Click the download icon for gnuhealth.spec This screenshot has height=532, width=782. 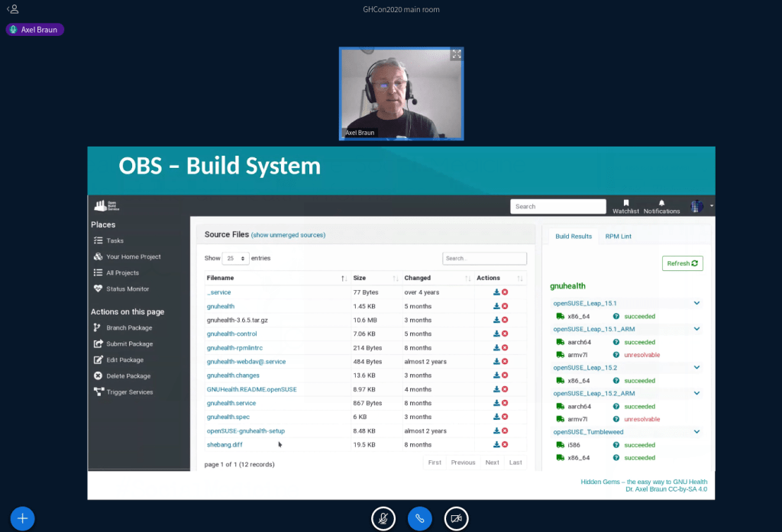click(x=496, y=417)
